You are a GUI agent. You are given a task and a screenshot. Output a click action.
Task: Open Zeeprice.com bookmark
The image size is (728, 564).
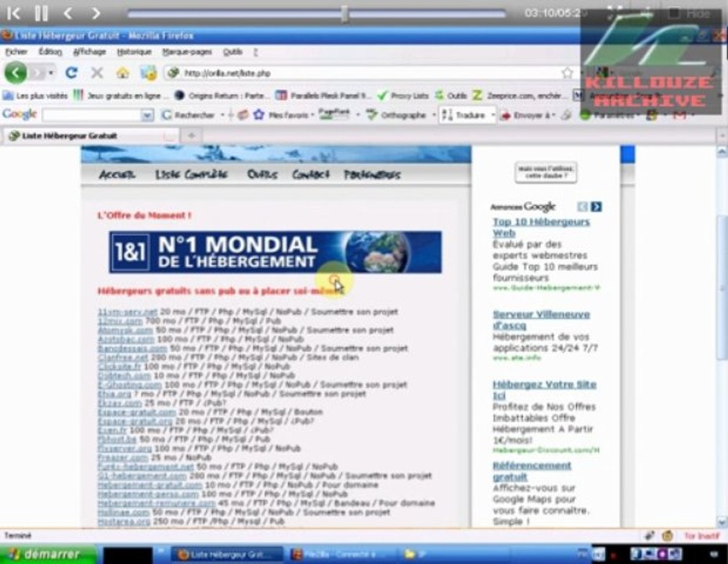(520, 96)
